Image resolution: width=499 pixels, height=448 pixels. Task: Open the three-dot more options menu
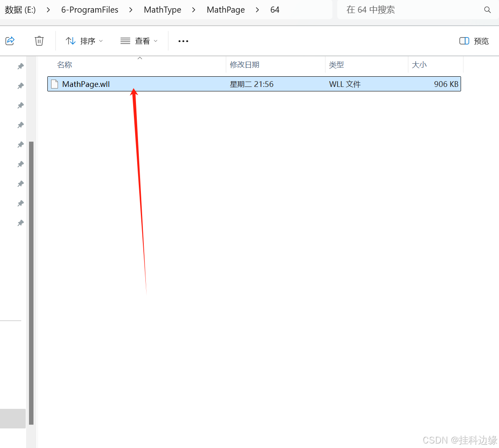183,41
